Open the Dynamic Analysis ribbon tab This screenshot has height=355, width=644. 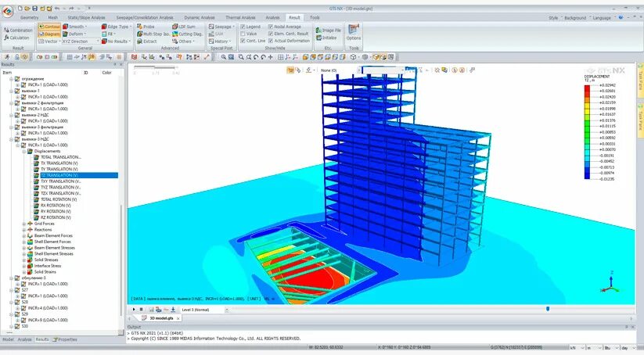[x=200, y=18]
